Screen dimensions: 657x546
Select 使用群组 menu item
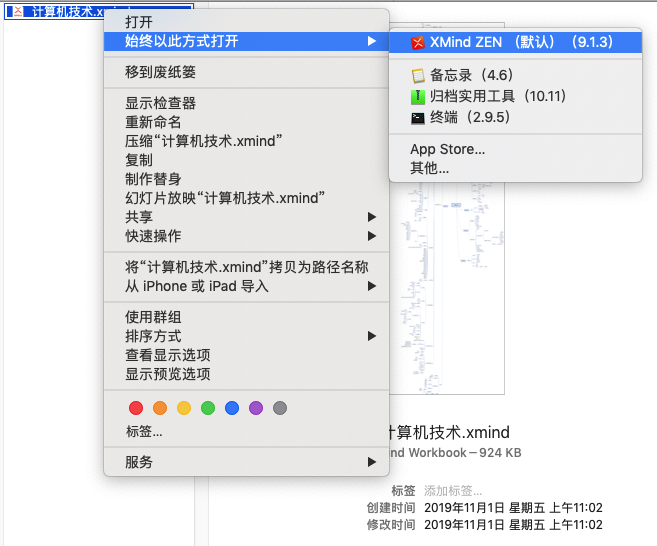(246, 317)
